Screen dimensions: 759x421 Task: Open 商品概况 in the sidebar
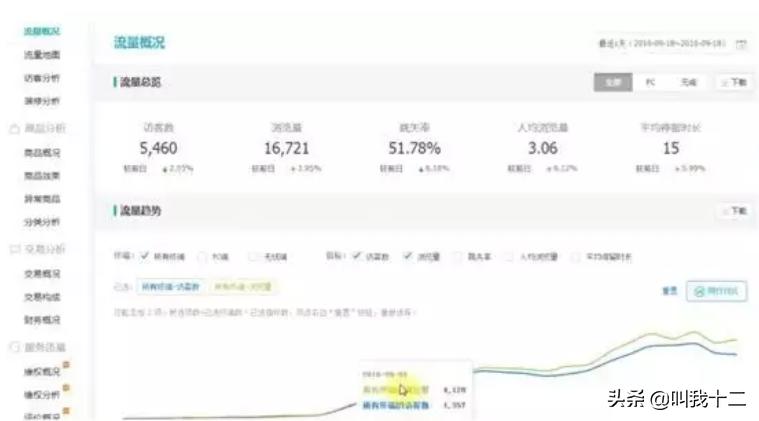coord(42,153)
